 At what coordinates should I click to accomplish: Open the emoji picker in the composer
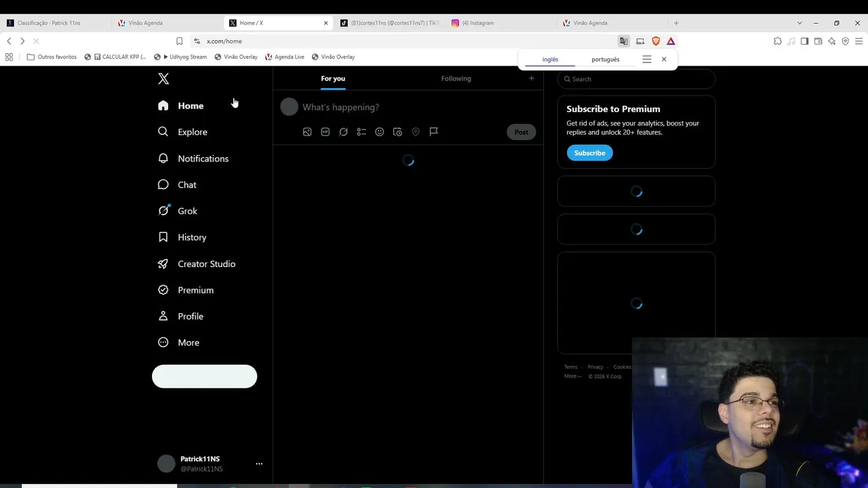click(x=380, y=132)
